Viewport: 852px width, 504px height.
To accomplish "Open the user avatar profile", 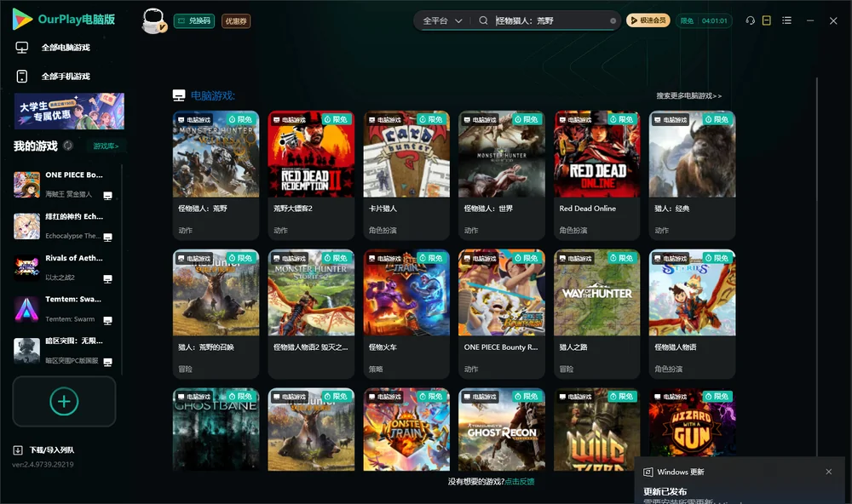I will click(153, 20).
